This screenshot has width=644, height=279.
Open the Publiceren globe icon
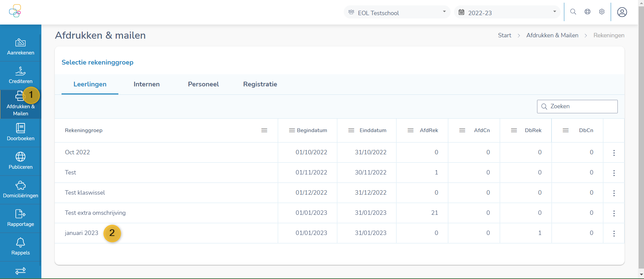coord(21,157)
